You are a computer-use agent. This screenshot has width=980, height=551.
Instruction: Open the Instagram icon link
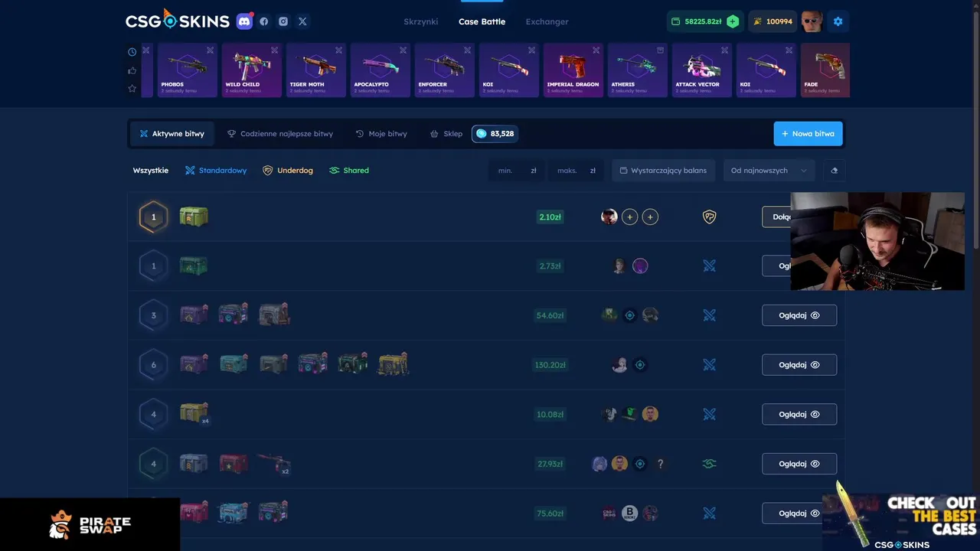[283, 21]
